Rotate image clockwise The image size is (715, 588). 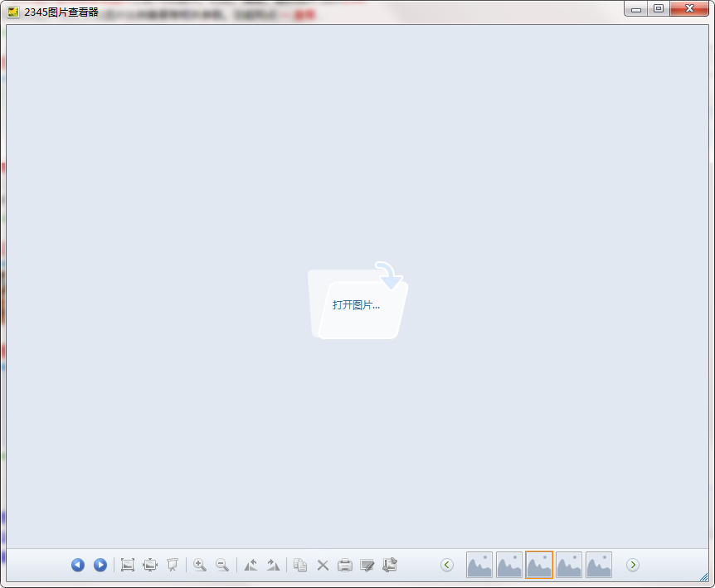(273, 565)
